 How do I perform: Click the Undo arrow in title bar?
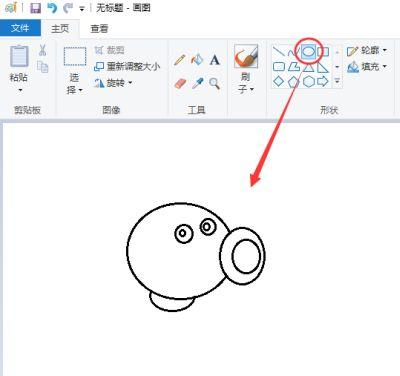click(x=52, y=8)
